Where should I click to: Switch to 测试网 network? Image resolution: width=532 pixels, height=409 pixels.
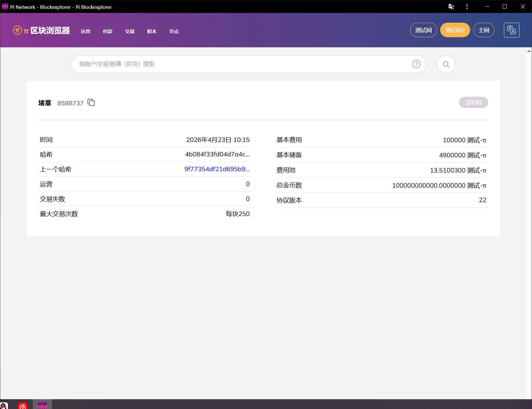[x=423, y=30]
